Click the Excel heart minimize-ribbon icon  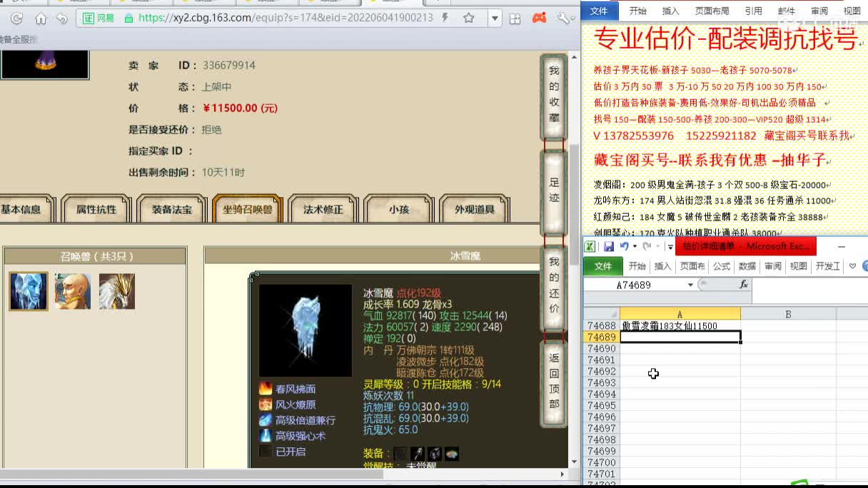coord(852,266)
